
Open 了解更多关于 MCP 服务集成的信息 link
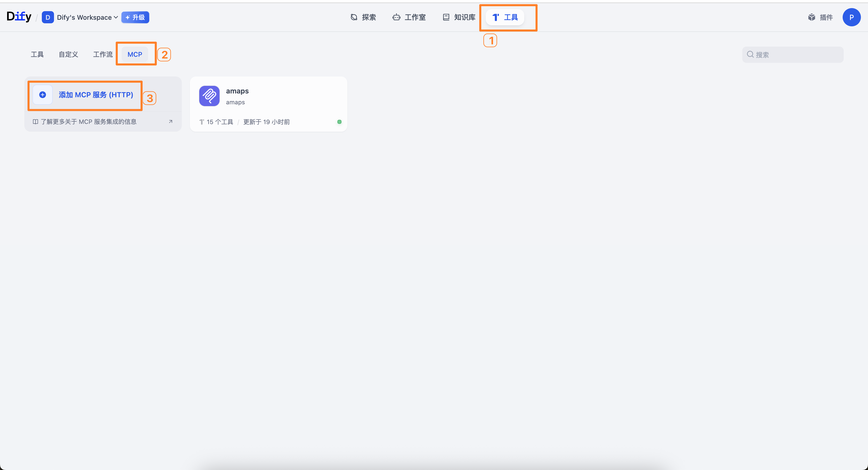pos(88,122)
